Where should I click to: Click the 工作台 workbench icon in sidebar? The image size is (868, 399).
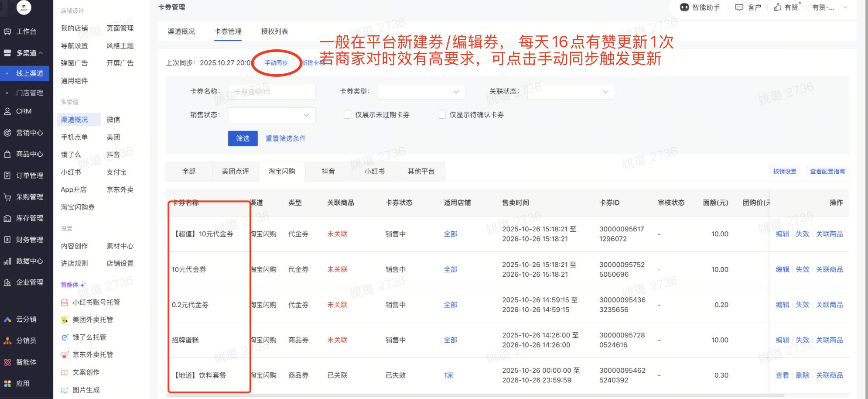tap(7, 31)
